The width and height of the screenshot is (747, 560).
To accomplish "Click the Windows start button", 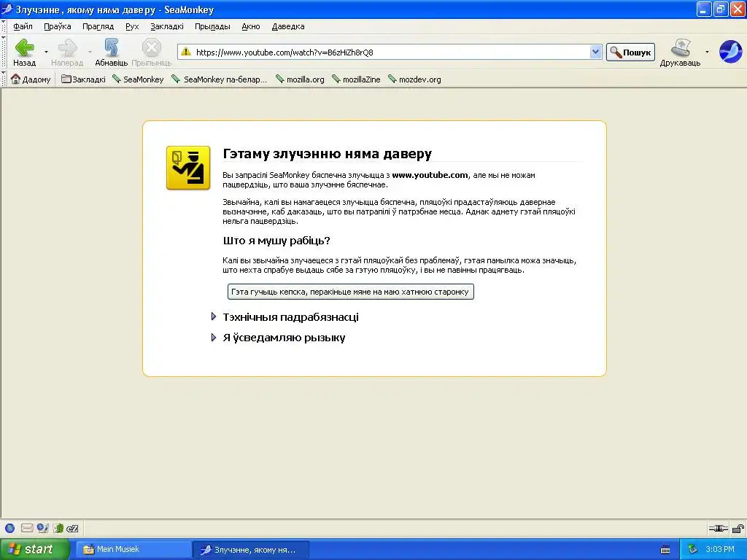I will point(34,549).
